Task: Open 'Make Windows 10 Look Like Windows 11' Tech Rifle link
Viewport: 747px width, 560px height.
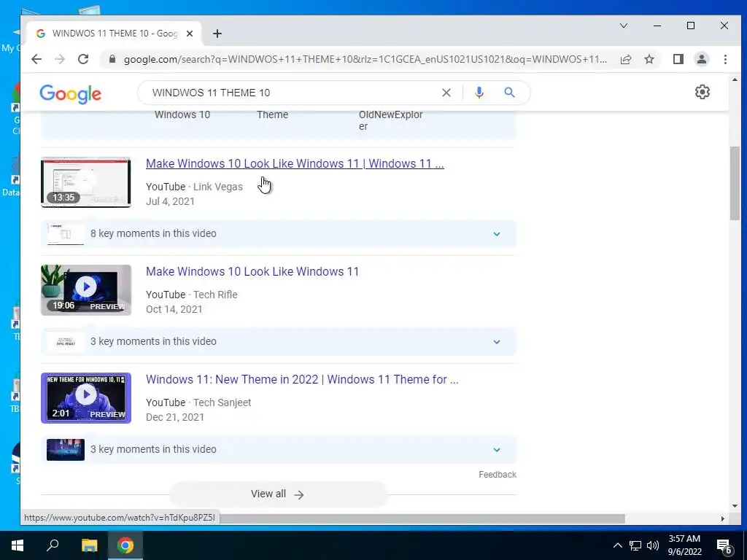Action: point(252,271)
